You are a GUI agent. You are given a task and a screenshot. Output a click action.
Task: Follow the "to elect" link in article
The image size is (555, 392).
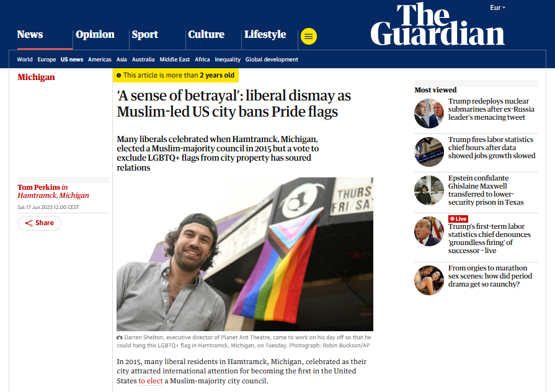pyautogui.click(x=151, y=381)
